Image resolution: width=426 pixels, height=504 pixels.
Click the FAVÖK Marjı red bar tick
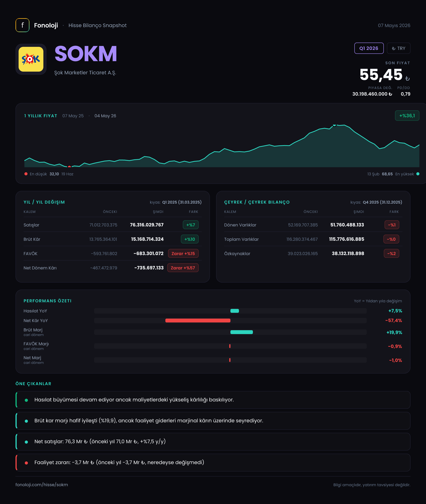(230, 346)
